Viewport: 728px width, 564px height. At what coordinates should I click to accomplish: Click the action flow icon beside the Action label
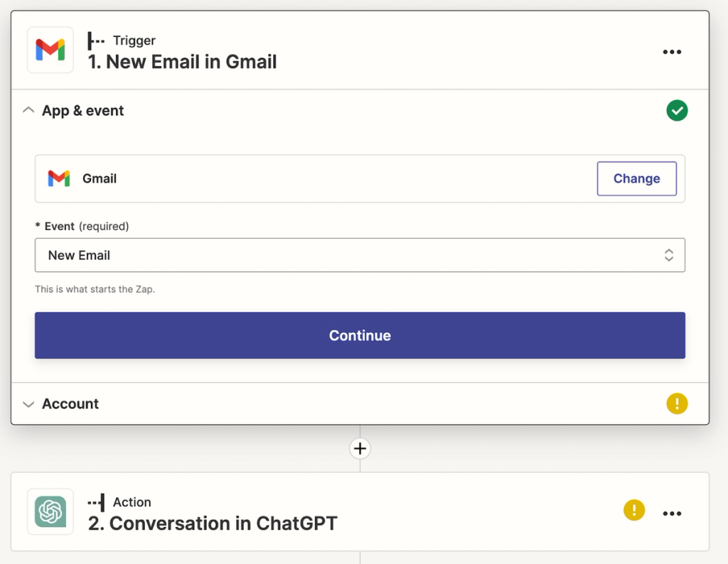pyautogui.click(x=96, y=502)
